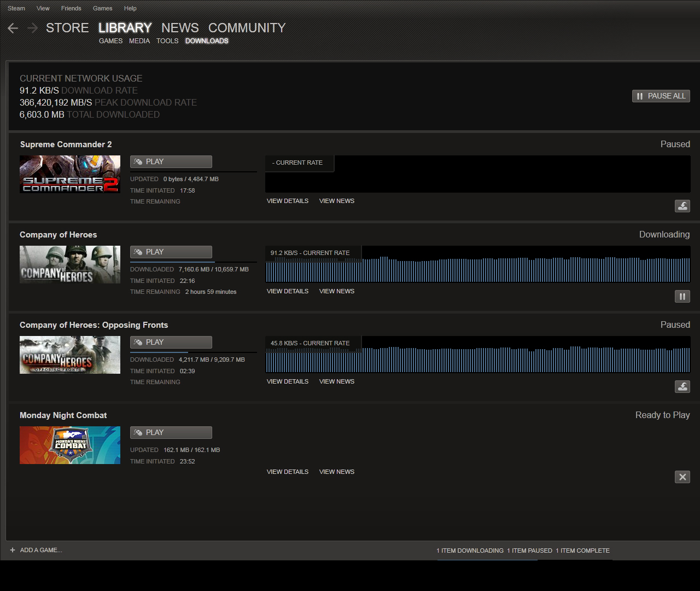Play Monday Night Combat
Viewport: 700px width, 591px height.
click(171, 433)
